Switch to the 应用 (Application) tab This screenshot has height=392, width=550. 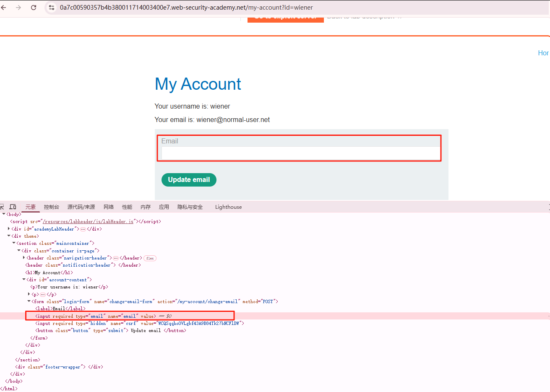point(164,207)
